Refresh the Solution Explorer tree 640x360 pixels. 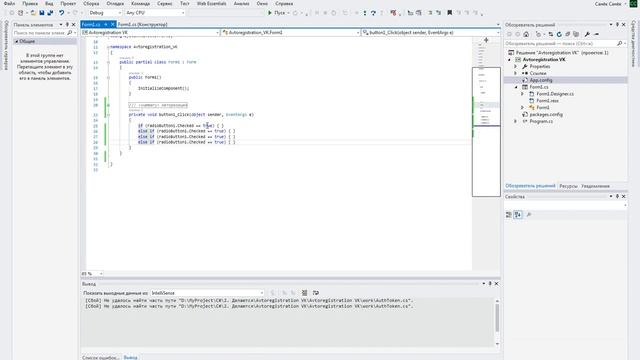(x=559, y=34)
